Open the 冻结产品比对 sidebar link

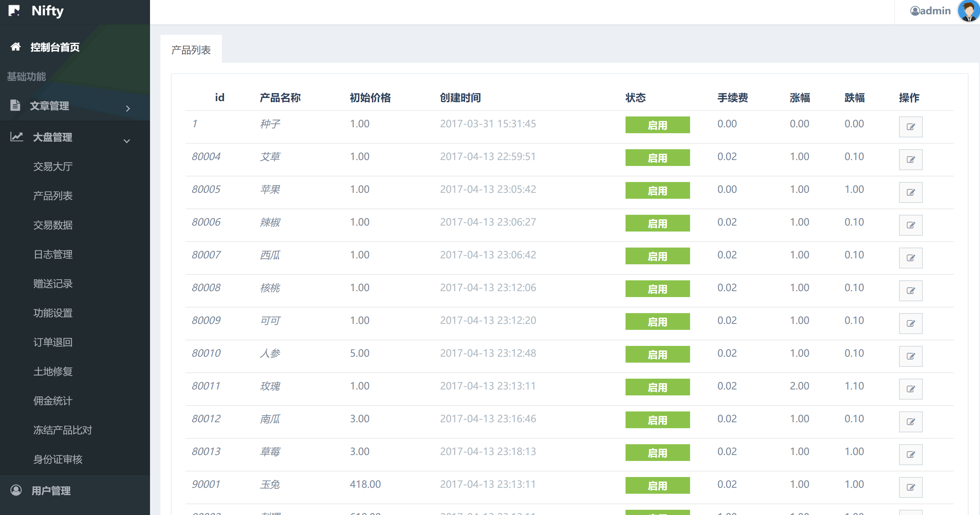[x=63, y=430]
